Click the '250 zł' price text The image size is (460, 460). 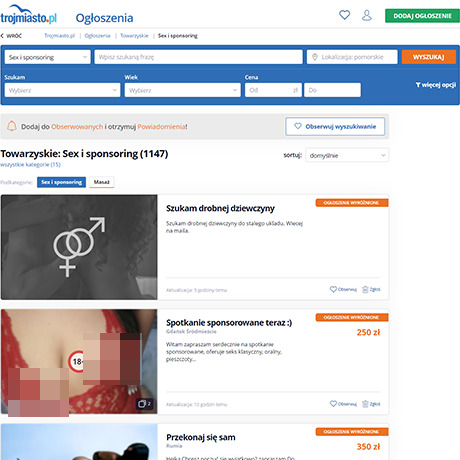coord(368,332)
